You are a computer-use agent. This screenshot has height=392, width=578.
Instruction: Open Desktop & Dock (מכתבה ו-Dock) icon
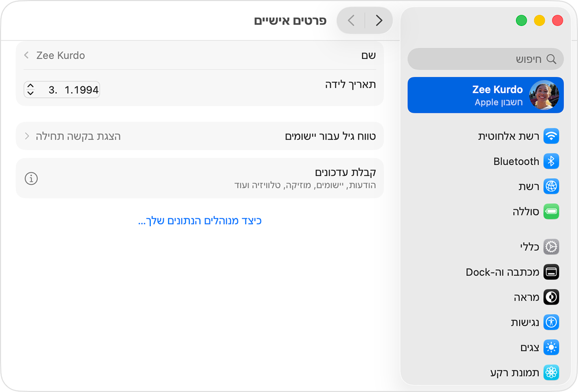tap(551, 272)
